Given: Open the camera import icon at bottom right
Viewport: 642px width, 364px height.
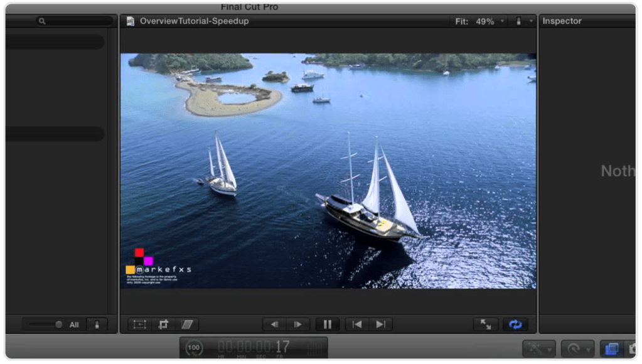Looking at the screenshot, I should [635, 349].
